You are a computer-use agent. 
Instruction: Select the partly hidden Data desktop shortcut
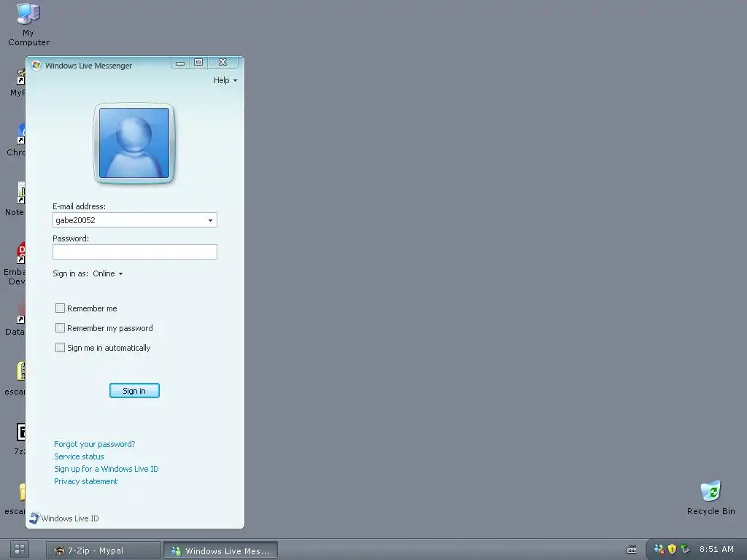click(x=15, y=319)
